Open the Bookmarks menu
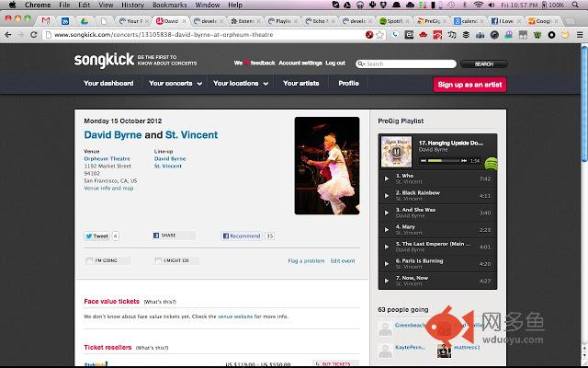Image resolution: width=588 pixels, height=368 pixels. 169,5
